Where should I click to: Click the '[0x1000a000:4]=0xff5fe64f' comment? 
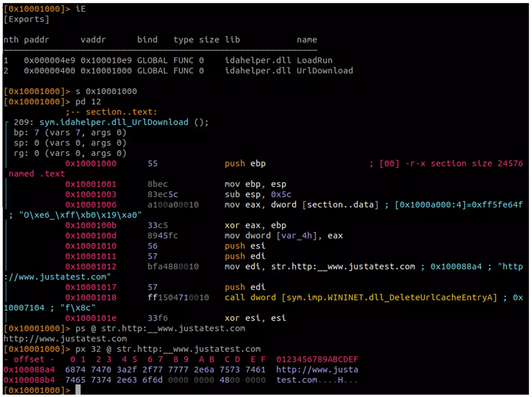click(459, 205)
